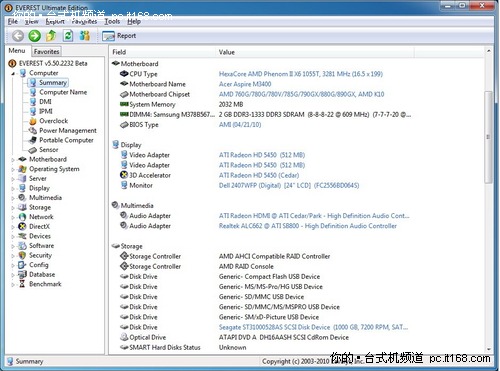Open the File menu

(x=13, y=21)
